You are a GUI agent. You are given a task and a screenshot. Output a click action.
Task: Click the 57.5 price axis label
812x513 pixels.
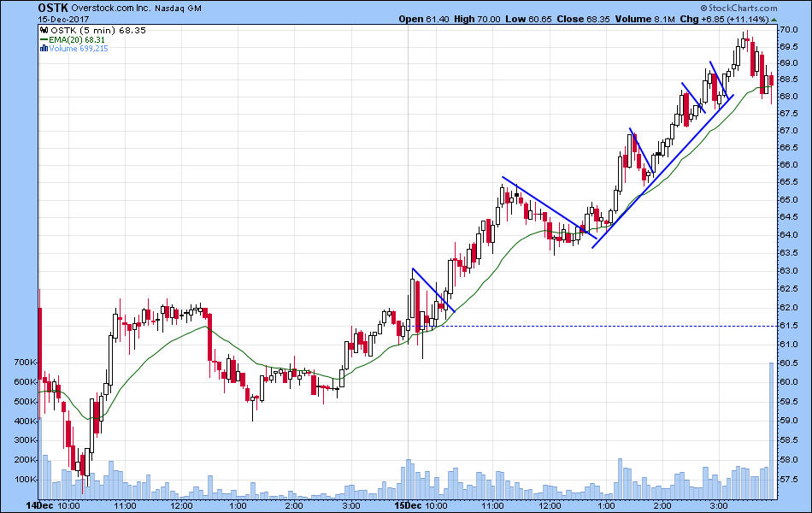pyautogui.click(x=788, y=480)
